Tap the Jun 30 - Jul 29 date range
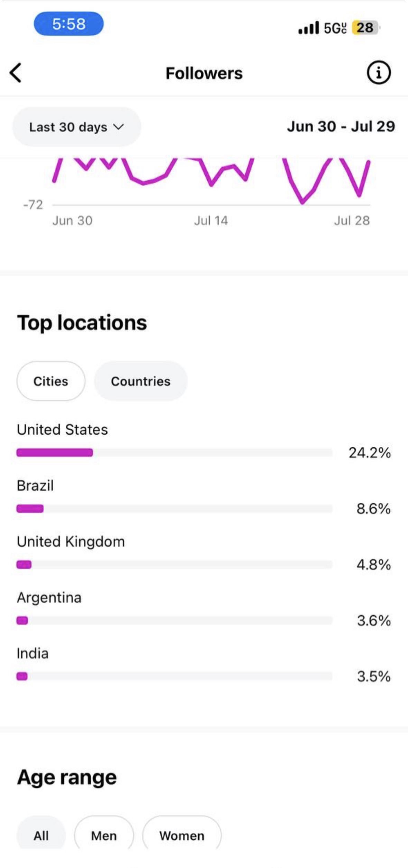This screenshot has width=408, height=868. 341,127
